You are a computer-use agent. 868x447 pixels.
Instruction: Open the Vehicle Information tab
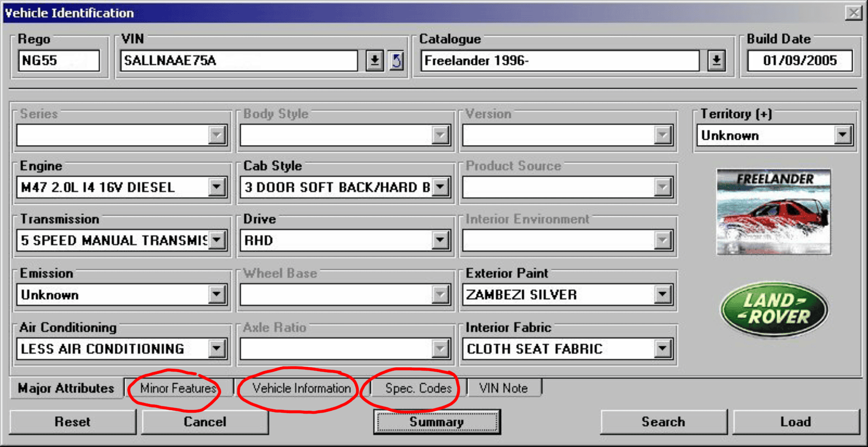pyautogui.click(x=302, y=388)
